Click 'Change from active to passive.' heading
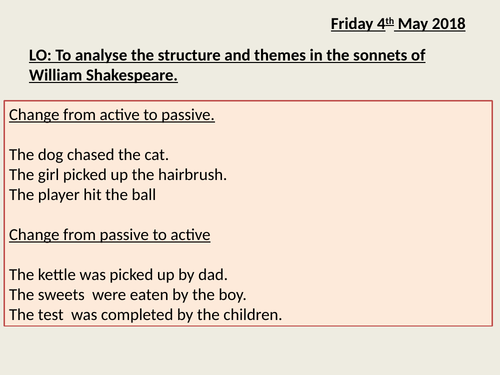500x375 pixels. [112, 115]
